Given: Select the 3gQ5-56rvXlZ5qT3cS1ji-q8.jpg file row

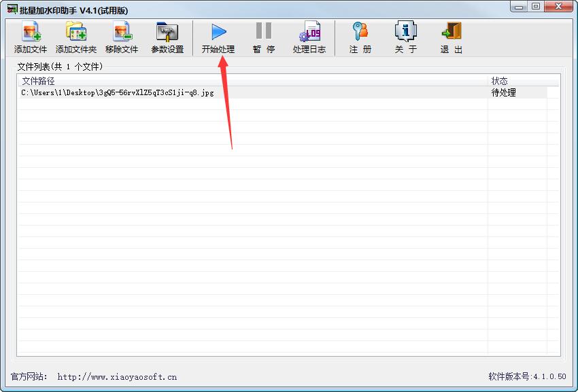Looking at the screenshot, I should pyautogui.click(x=283, y=92).
